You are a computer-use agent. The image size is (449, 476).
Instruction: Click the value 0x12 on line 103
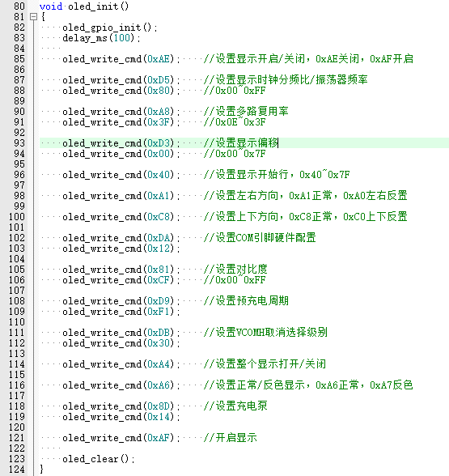[159, 249]
